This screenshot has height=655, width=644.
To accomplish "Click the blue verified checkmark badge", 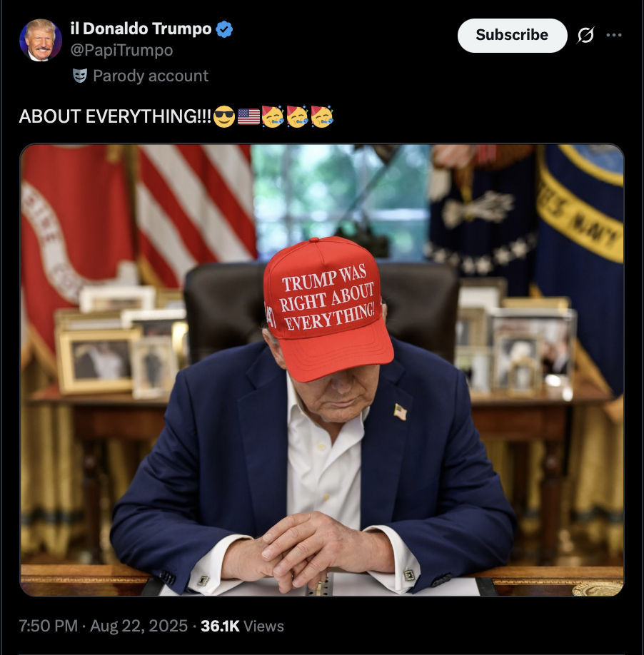I will (224, 29).
